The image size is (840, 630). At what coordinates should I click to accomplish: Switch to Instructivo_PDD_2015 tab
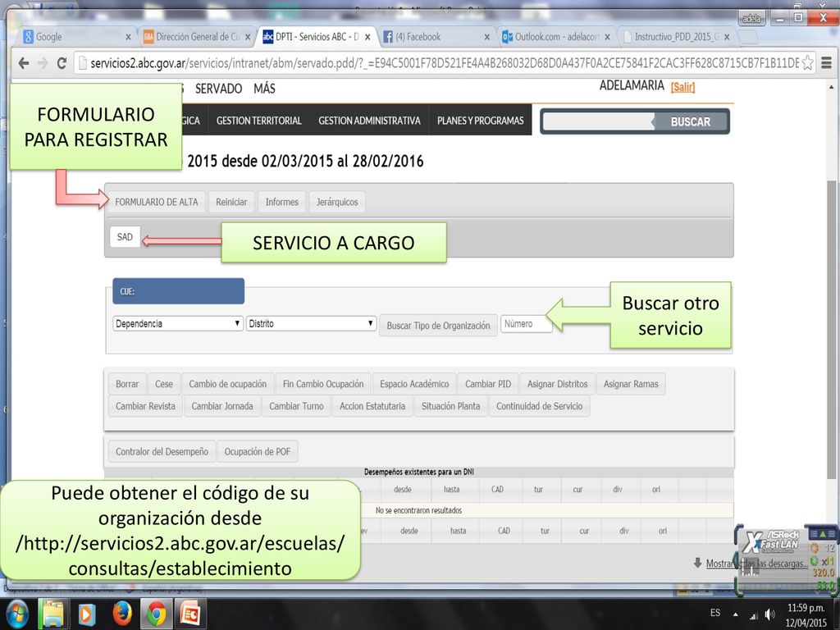point(675,37)
